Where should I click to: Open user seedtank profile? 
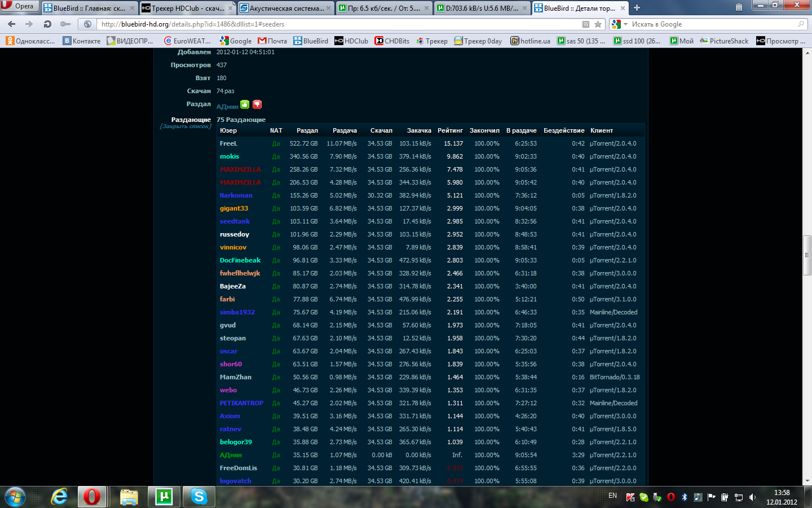point(235,221)
